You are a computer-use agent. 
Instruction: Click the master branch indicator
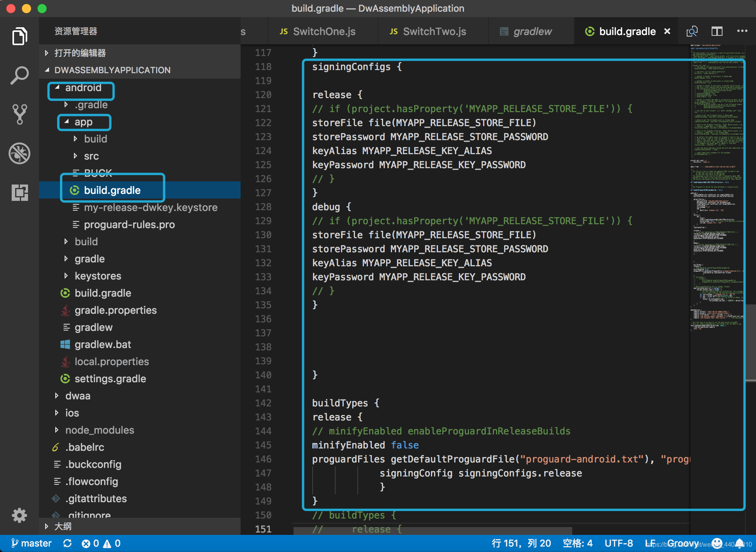pos(32,543)
